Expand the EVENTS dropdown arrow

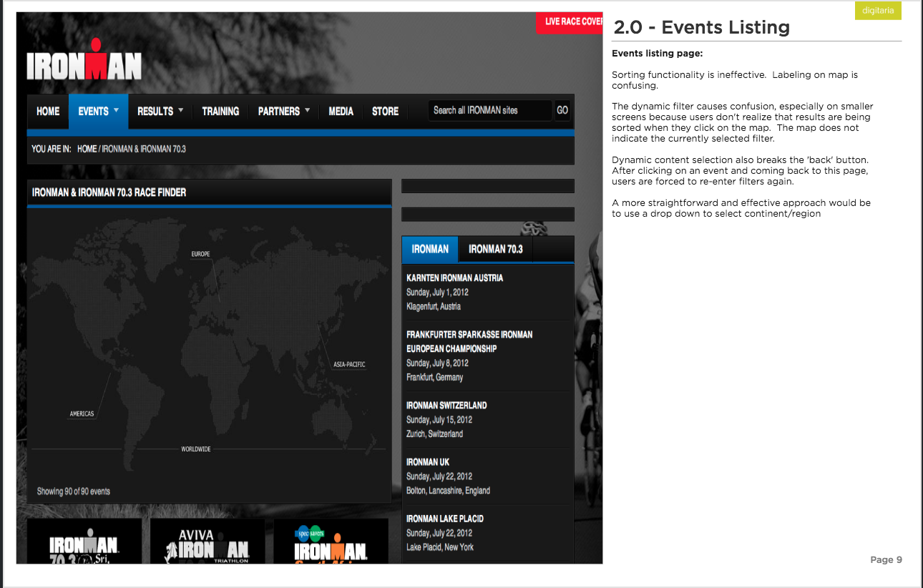116,111
